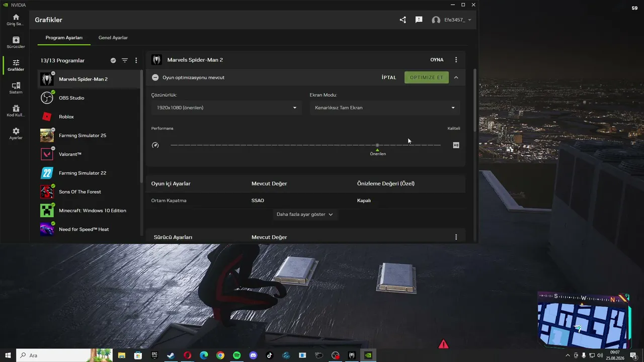Open Opera browser from the taskbar
Screen dimensions: 644x362
coord(187,355)
